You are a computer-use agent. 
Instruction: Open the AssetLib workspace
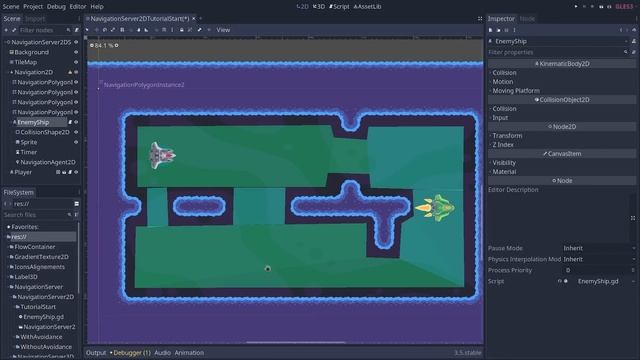coord(367,7)
